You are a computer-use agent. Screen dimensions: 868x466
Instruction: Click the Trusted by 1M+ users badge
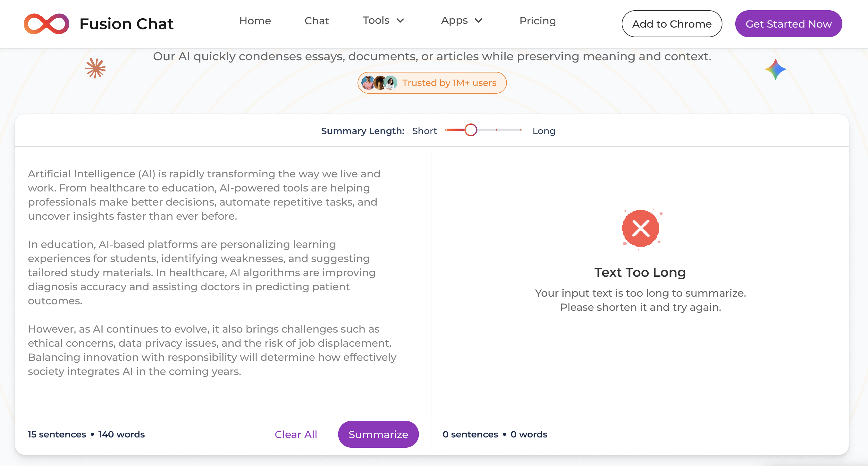tap(449, 83)
